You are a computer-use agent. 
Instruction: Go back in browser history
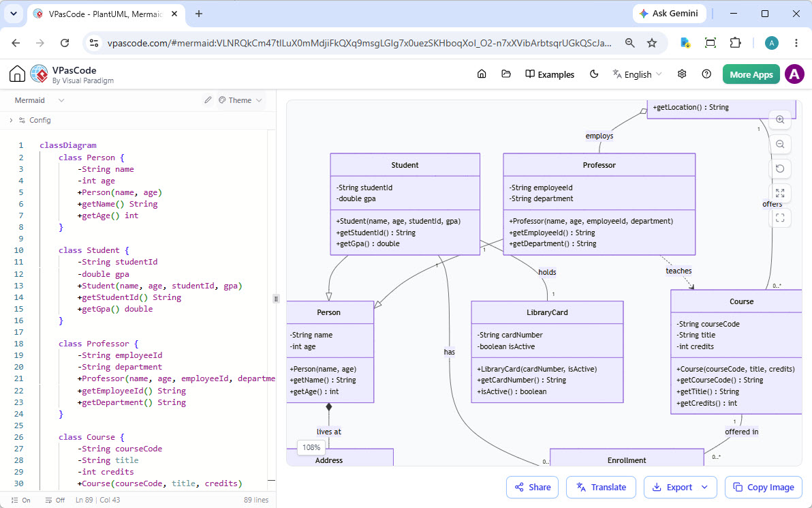pos(16,43)
